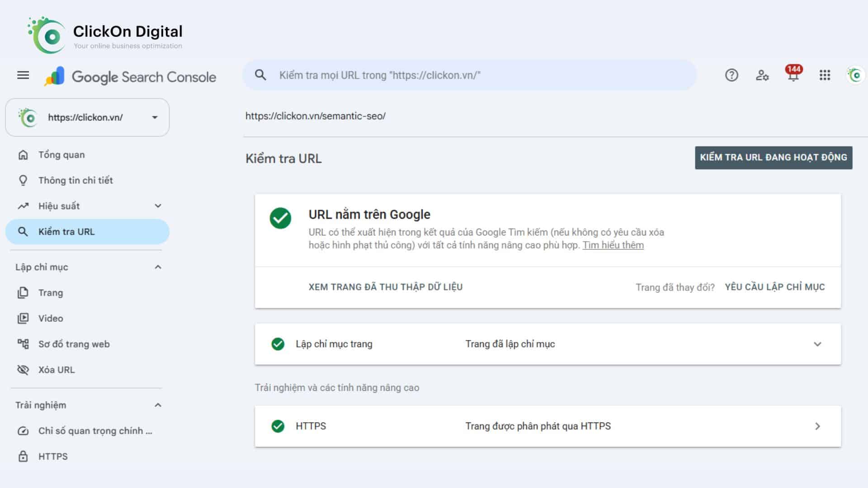The height and width of the screenshot is (488, 868).
Task: Click the Trang đã thay đổi? text
Action: point(675,287)
